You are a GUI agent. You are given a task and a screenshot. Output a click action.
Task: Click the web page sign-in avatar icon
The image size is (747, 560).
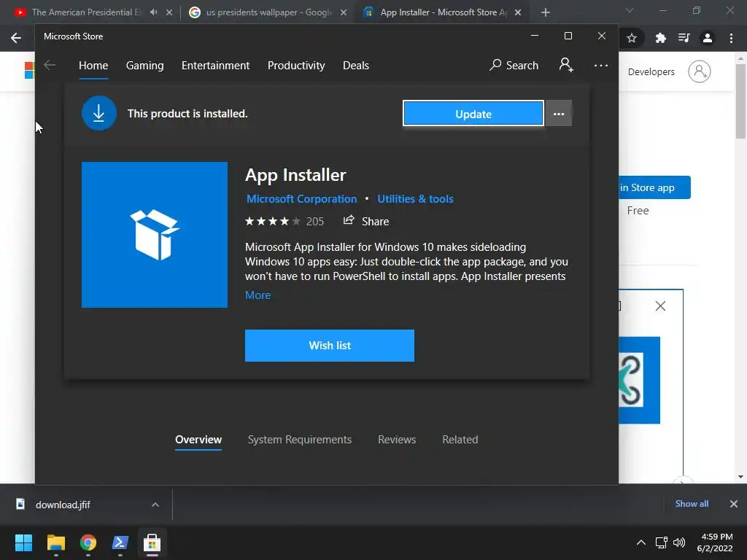pyautogui.click(x=699, y=71)
